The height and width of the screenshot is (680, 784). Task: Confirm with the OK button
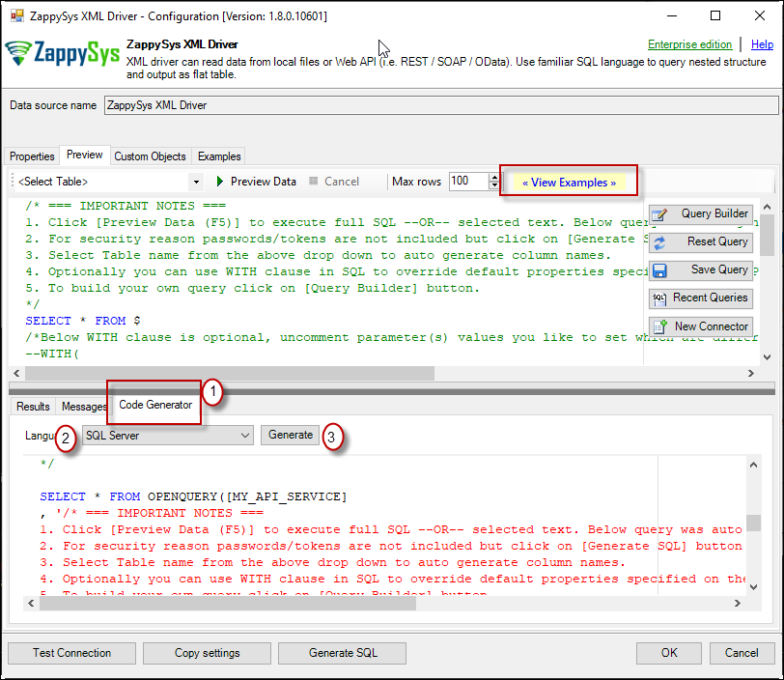tap(669, 653)
